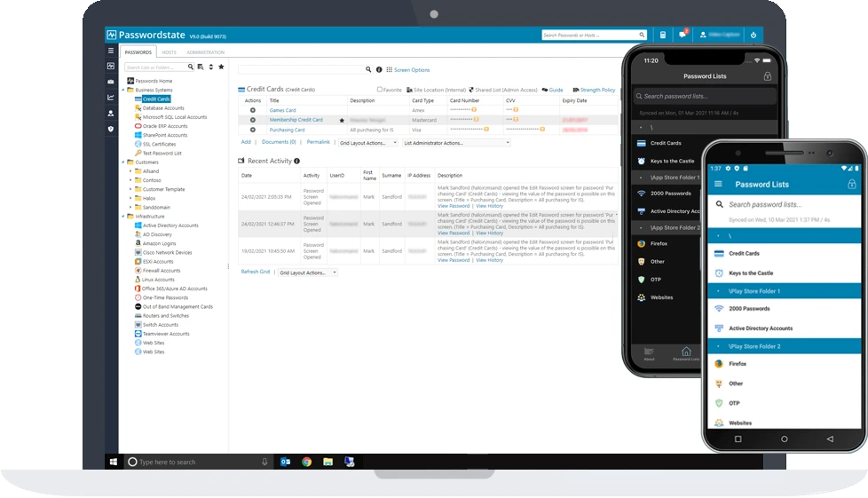
Task: Open Chrome from the taskbar
Action: [x=307, y=462]
